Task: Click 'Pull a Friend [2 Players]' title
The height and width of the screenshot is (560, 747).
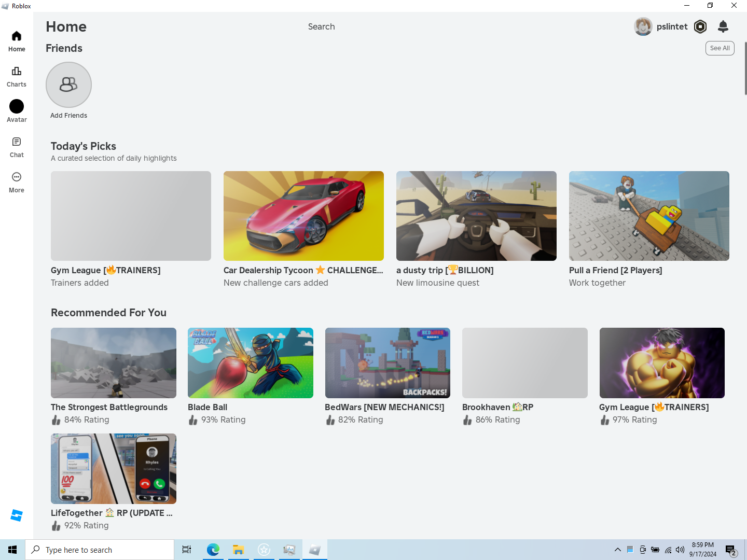Action: pyautogui.click(x=615, y=270)
